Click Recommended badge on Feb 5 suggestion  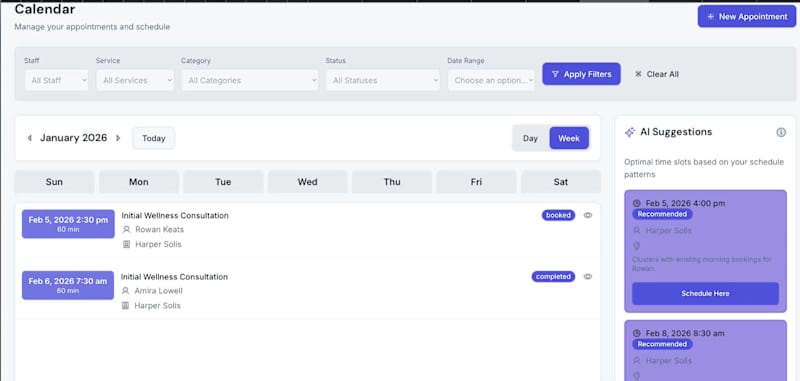tap(662, 214)
